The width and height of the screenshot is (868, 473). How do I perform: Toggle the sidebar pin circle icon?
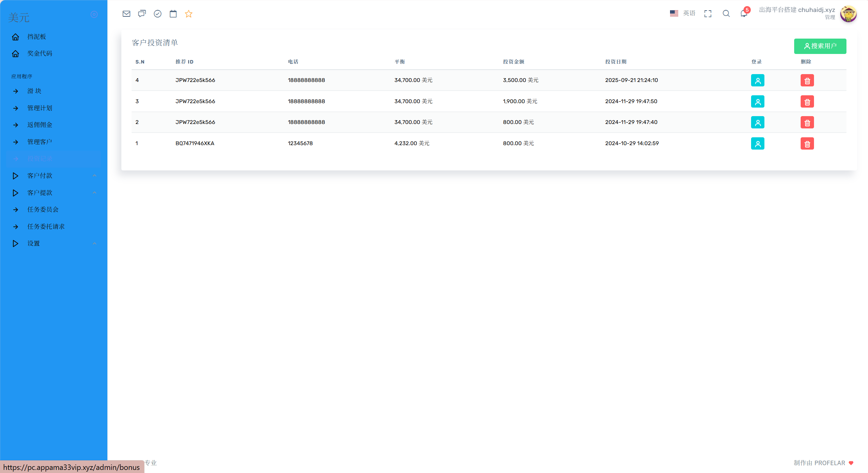[x=94, y=14]
